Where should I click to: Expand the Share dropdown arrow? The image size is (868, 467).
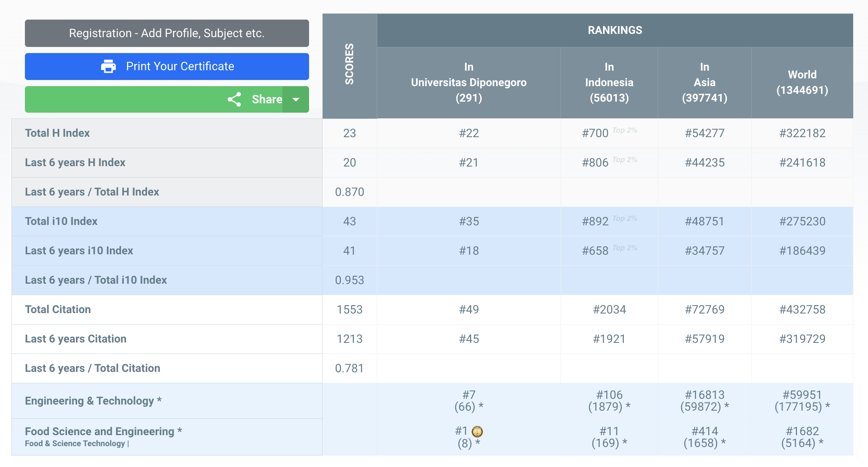pos(296,99)
